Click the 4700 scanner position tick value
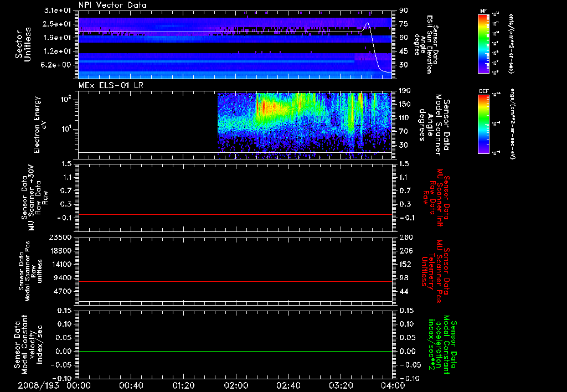Viewport: 567px width, 392px height. 62,291
